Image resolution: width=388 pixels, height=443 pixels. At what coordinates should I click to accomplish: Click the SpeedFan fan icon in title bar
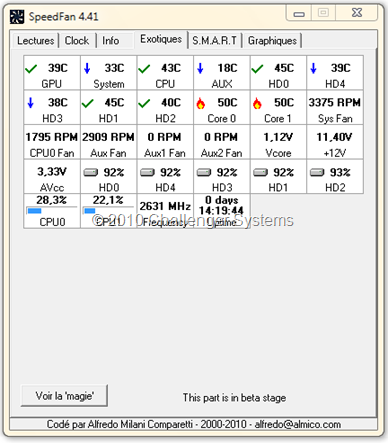[x=17, y=16]
